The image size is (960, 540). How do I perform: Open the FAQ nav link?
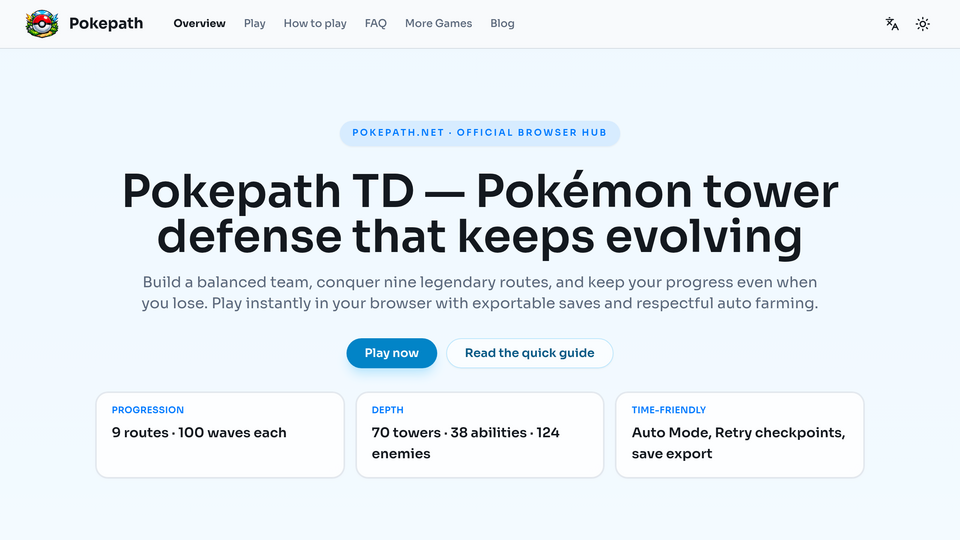pyautogui.click(x=376, y=23)
